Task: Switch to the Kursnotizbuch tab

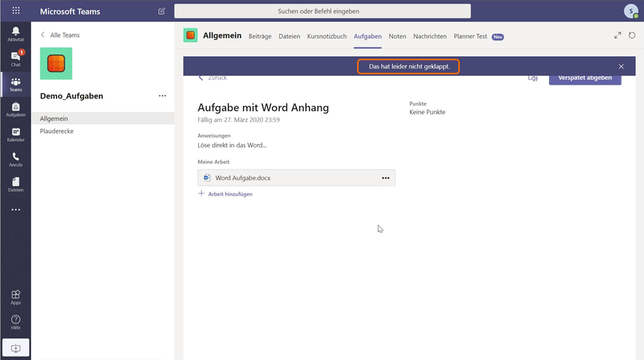Action: 326,36
